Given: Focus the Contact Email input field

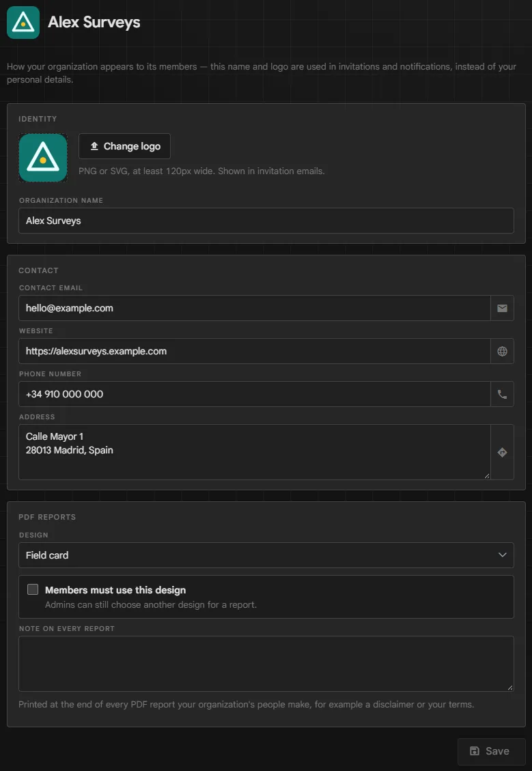Looking at the screenshot, I should click(x=255, y=308).
